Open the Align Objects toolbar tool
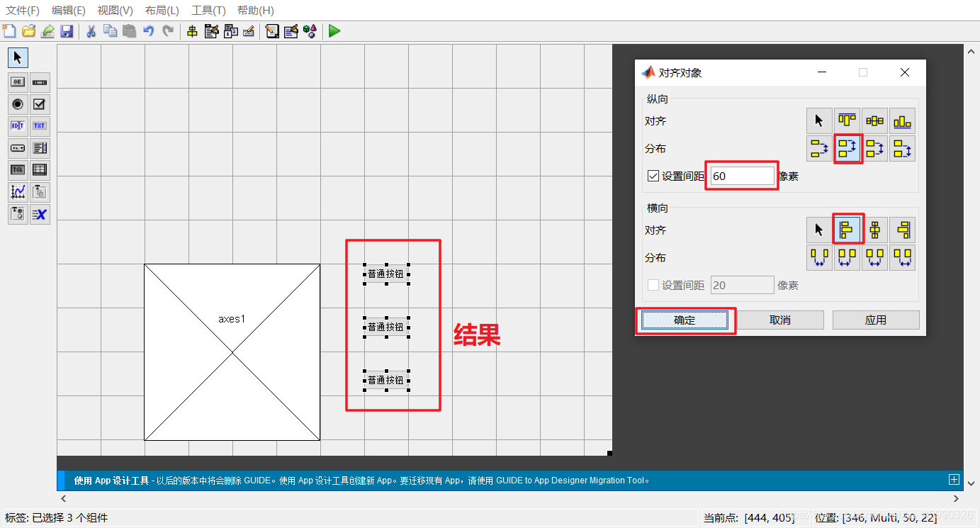 (x=193, y=31)
